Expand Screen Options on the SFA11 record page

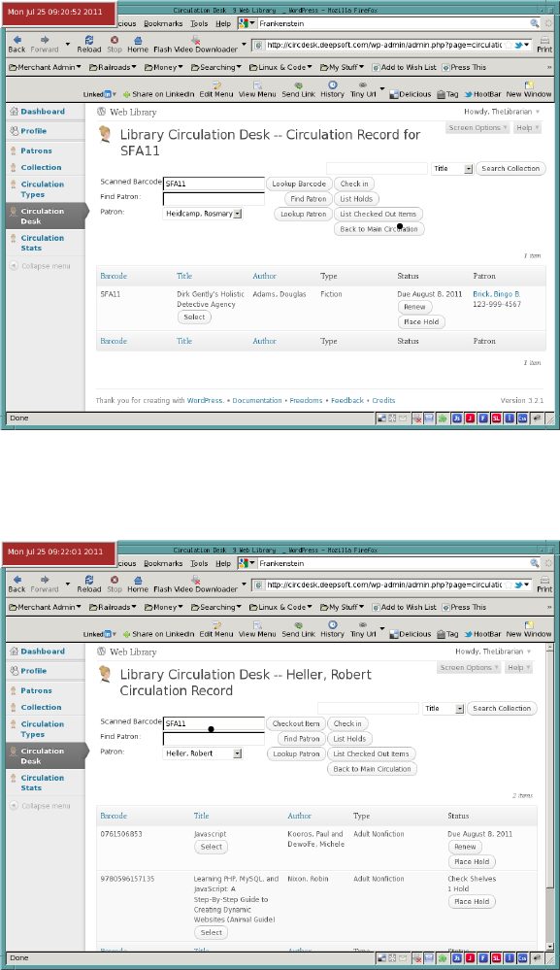pyautogui.click(x=478, y=127)
